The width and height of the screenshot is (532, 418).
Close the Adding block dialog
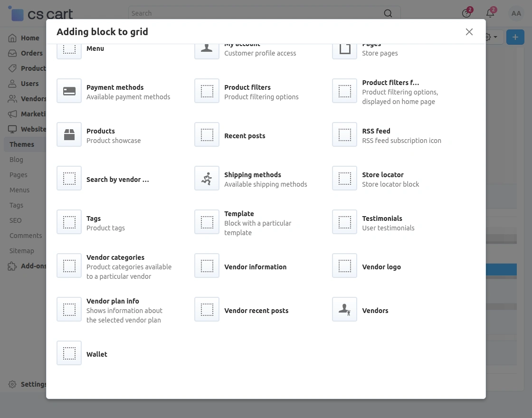[469, 32]
